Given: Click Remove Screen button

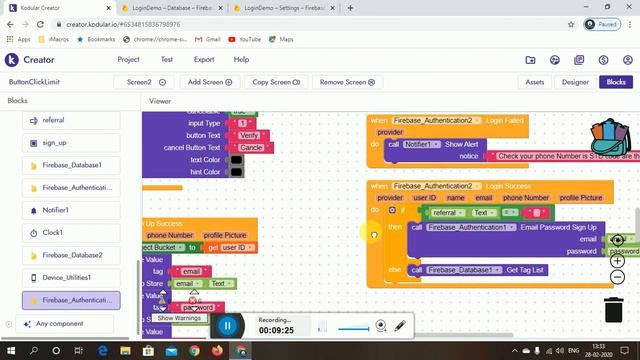Looking at the screenshot, I should click(347, 82).
